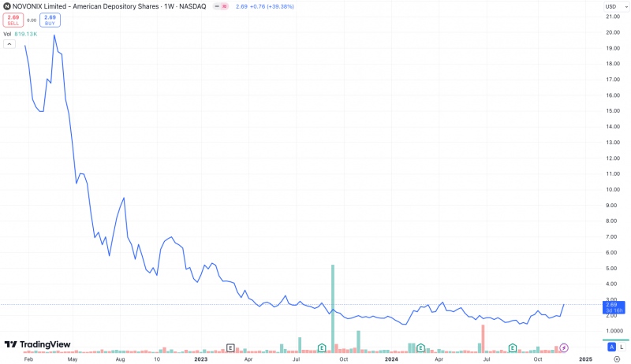Click the gray earnings E marker

click(x=230, y=348)
